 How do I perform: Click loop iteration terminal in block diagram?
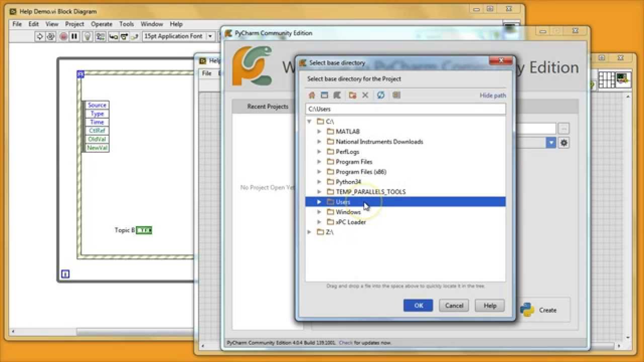click(x=65, y=274)
